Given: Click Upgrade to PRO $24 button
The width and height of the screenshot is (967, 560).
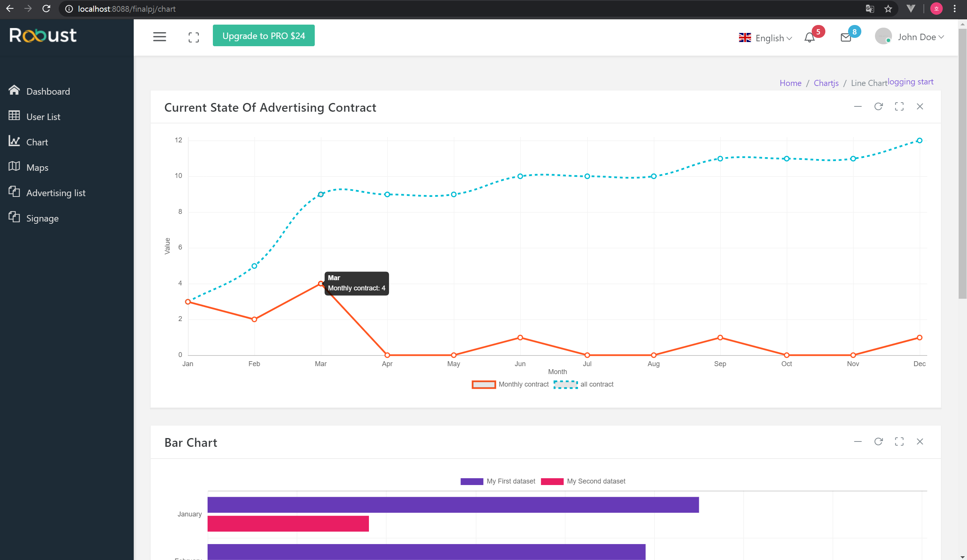Looking at the screenshot, I should point(264,36).
